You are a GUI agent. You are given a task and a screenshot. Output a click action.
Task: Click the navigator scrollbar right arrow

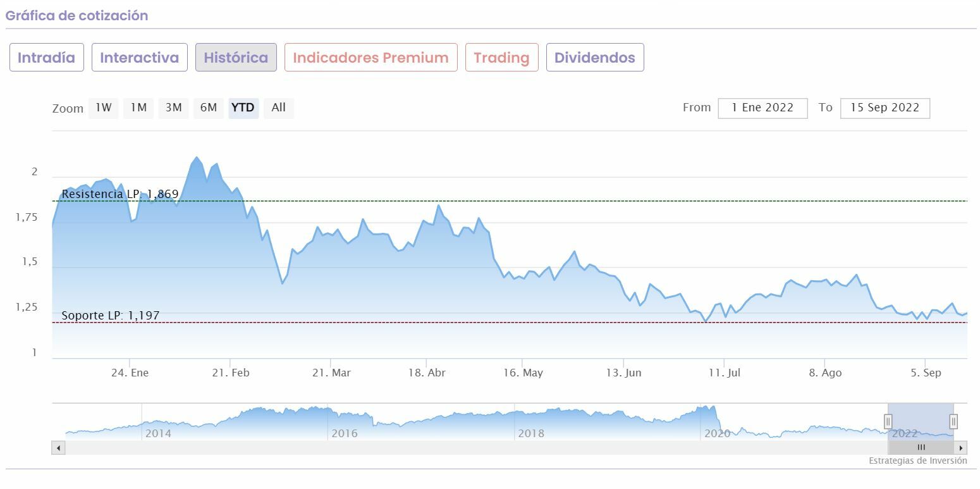coord(961,448)
